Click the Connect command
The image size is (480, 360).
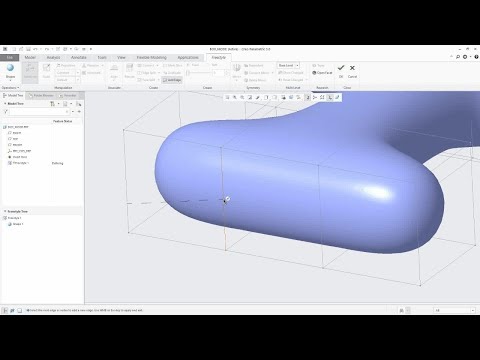(x=146, y=65)
